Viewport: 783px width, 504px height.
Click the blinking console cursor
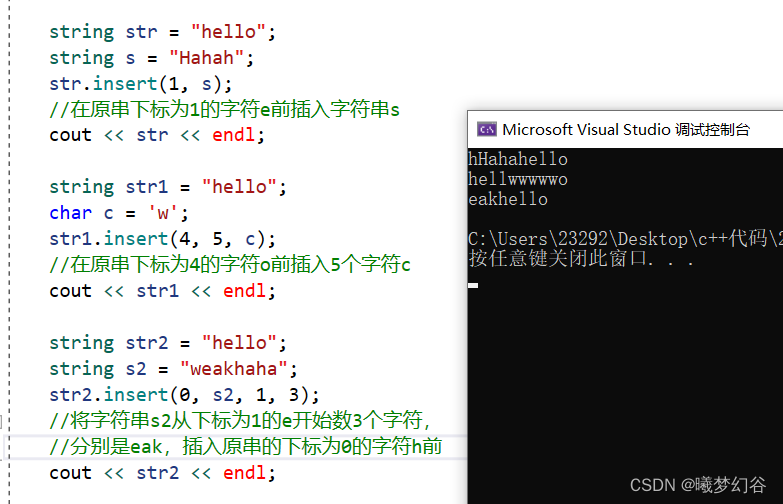click(473, 286)
